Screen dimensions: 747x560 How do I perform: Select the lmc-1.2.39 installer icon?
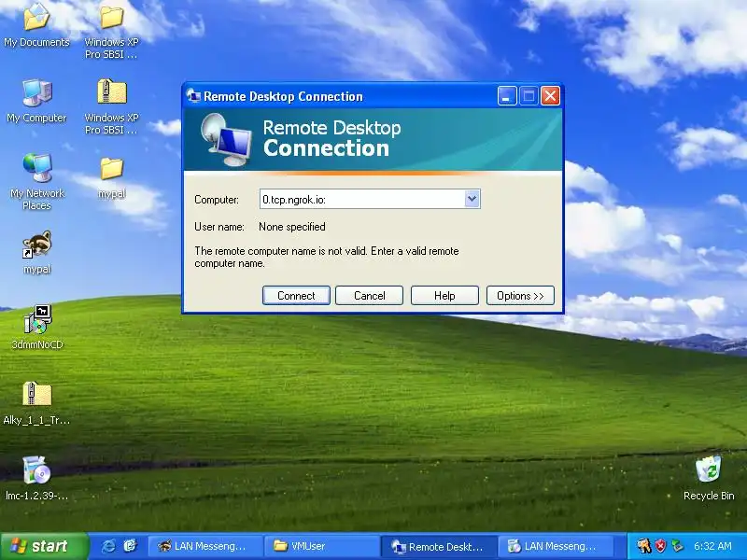pos(36,478)
